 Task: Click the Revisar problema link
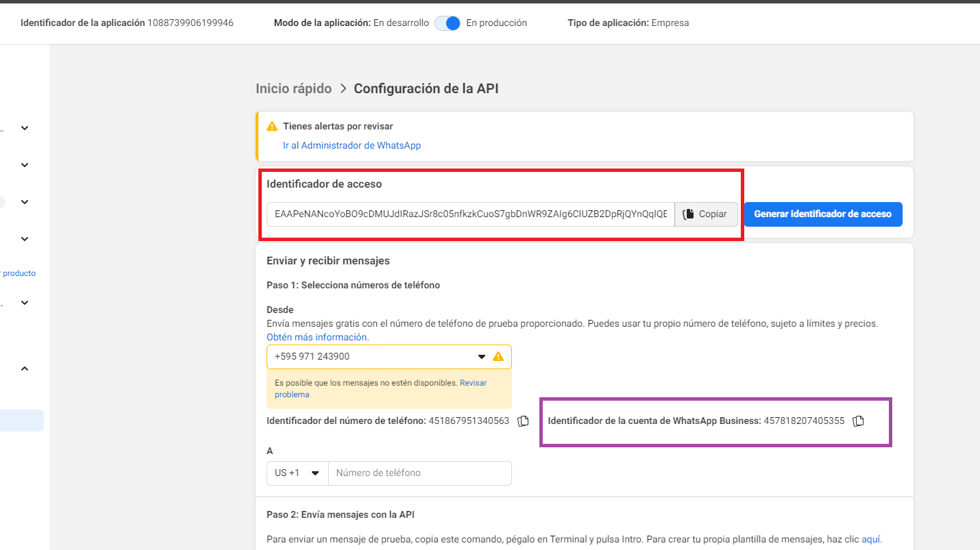click(x=380, y=388)
